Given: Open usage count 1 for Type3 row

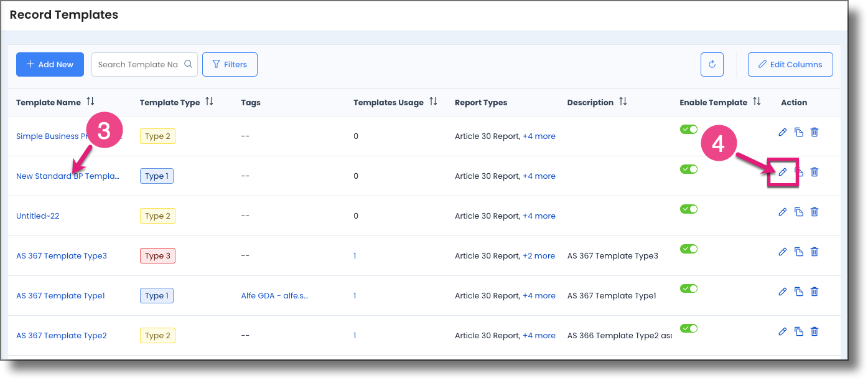Looking at the screenshot, I should [x=355, y=255].
